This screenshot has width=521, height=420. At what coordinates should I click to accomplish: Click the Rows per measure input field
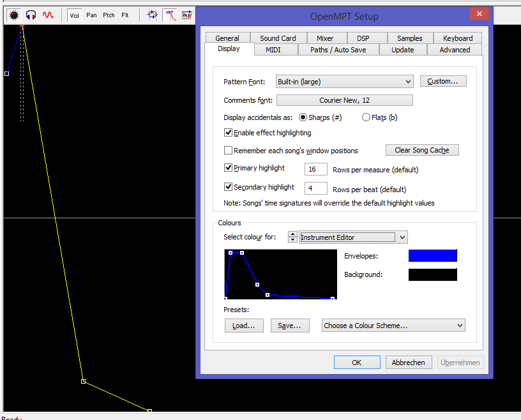[316, 170]
